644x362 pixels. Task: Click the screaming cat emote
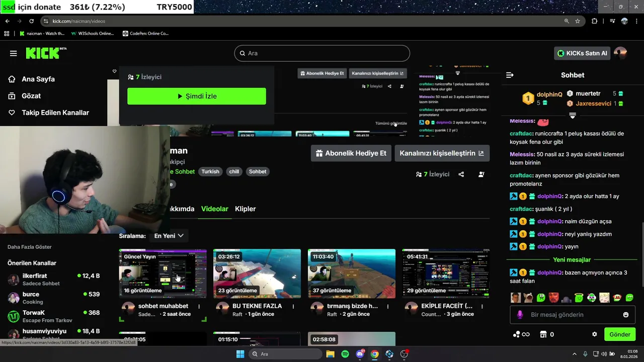[x=528, y=298]
